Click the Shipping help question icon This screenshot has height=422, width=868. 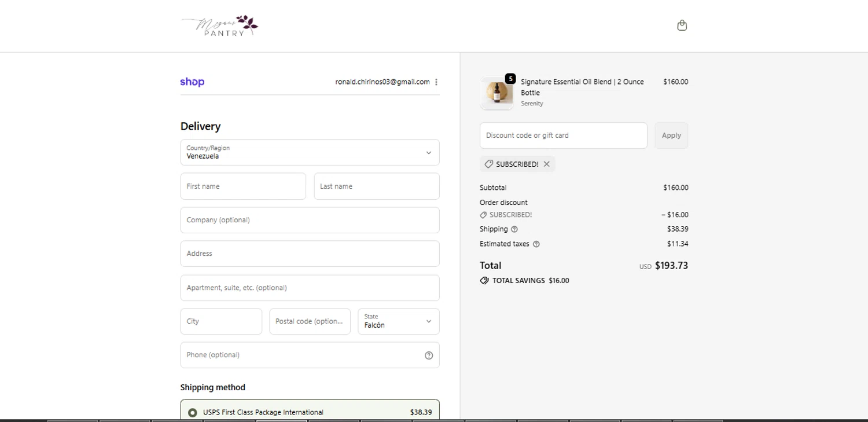point(514,229)
